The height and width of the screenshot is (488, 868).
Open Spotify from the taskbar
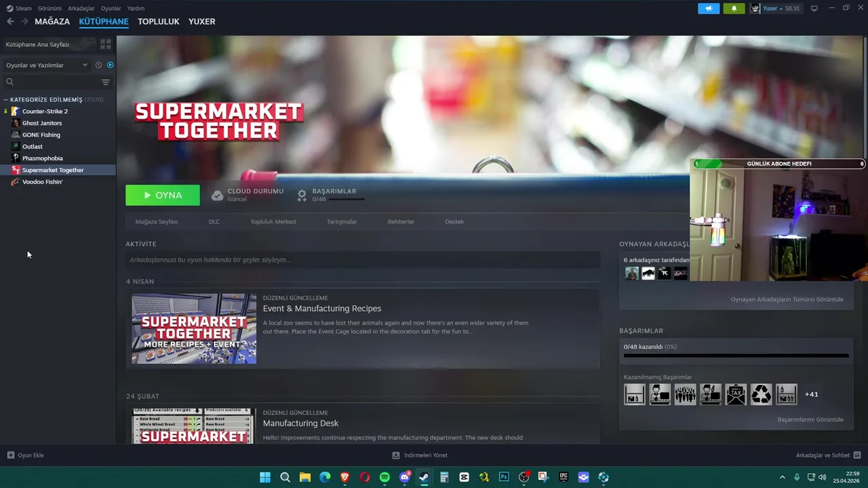click(x=384, y=477)
